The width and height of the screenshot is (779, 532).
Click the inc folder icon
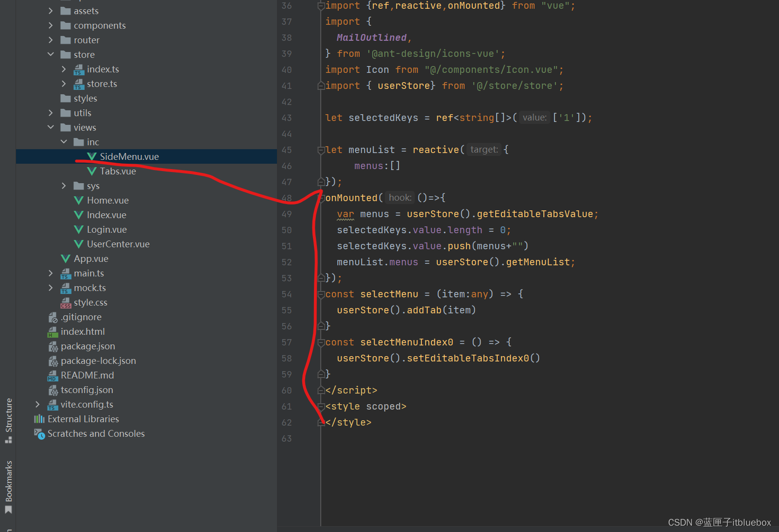click(x=79, y=142)
